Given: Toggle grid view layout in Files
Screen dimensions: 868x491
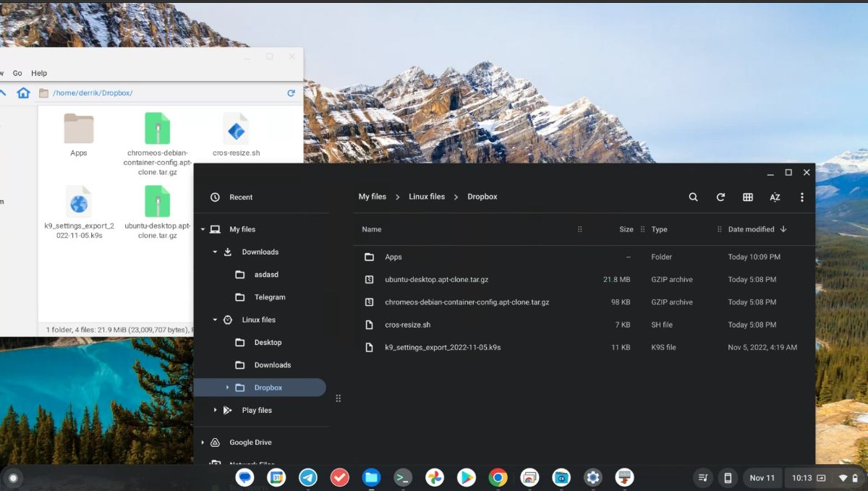Looking at the screenshot, I should 747,197.
